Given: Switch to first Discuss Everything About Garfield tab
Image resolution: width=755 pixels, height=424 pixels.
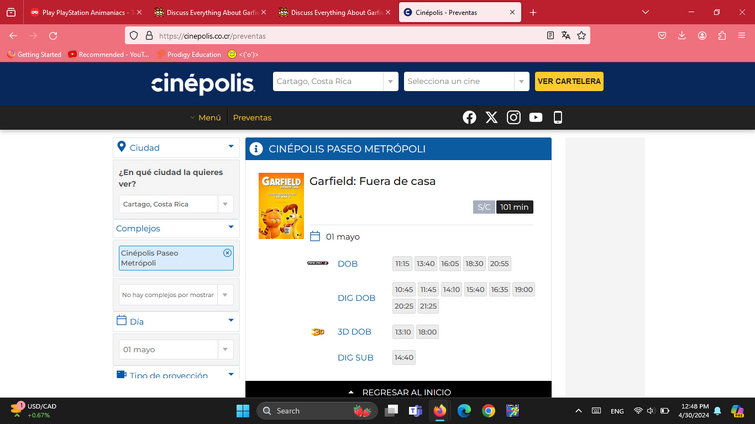Looking at the screenshot, I should point(208,13).
